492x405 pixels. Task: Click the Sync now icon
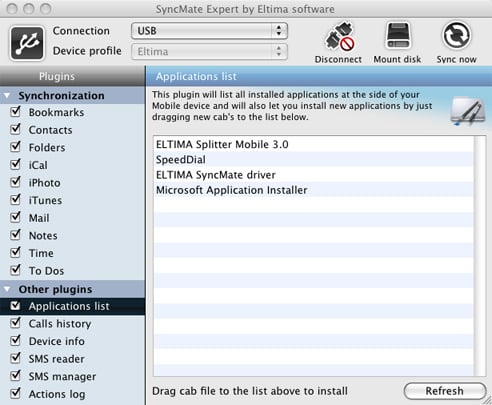456,35
